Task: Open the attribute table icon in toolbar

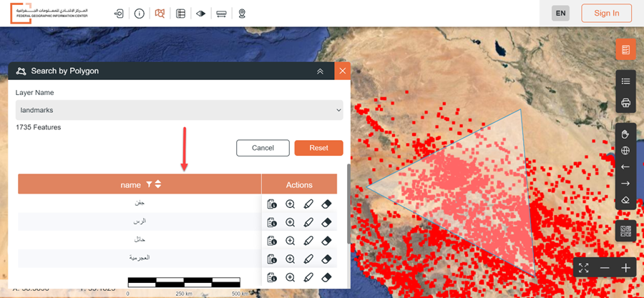Action: click(180, 14)
